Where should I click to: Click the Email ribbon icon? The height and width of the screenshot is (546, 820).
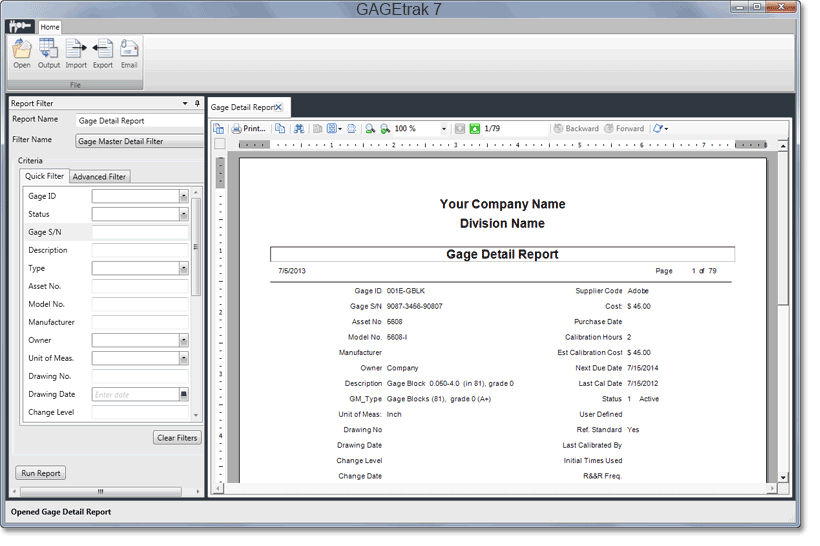click(129, 53)
